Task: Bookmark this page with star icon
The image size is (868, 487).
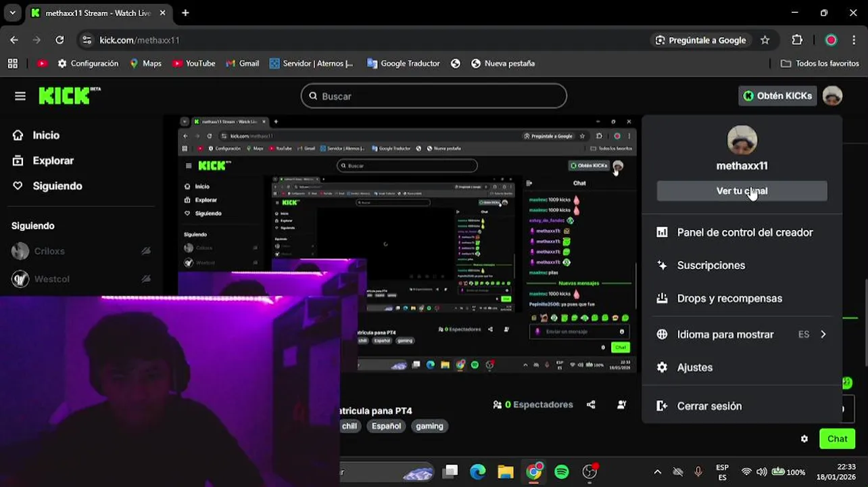Action: point(765,40)
